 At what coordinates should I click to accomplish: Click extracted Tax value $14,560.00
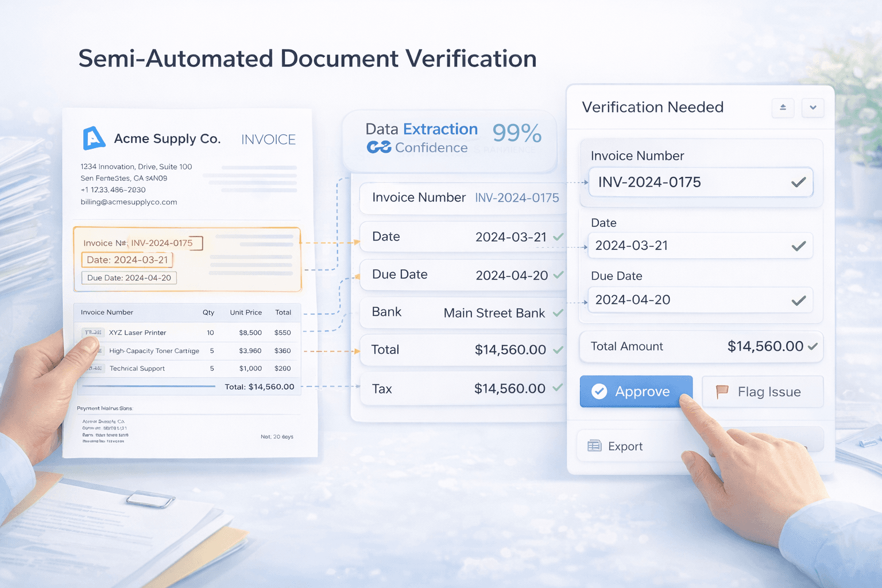[510, 389]
